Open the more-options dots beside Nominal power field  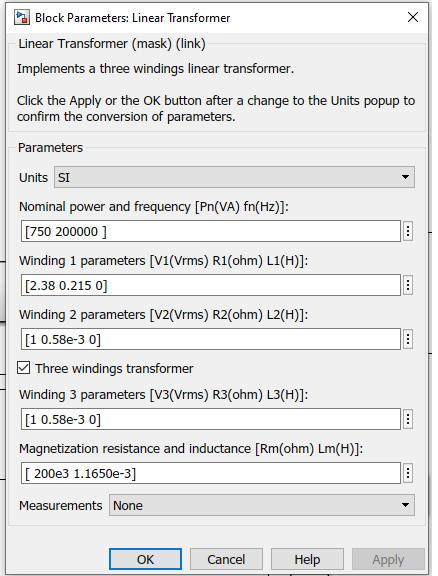[408, 231]
